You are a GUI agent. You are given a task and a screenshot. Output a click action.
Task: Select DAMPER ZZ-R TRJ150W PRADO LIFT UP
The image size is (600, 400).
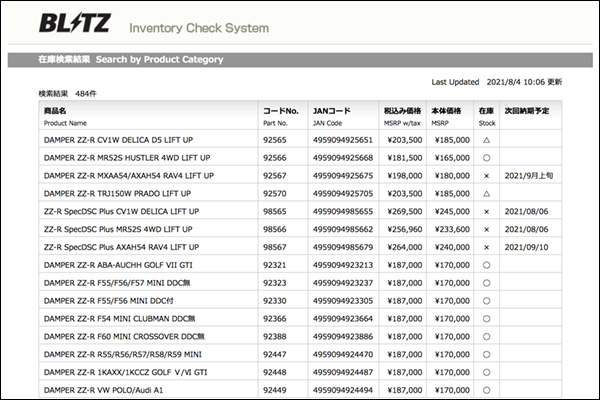(x=117, y=194)
